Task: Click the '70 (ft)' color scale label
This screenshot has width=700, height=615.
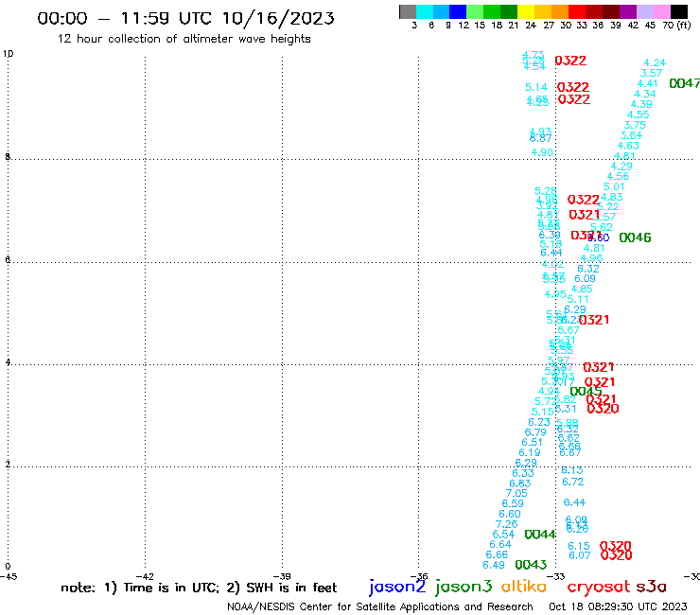Action: pos(676,26)
